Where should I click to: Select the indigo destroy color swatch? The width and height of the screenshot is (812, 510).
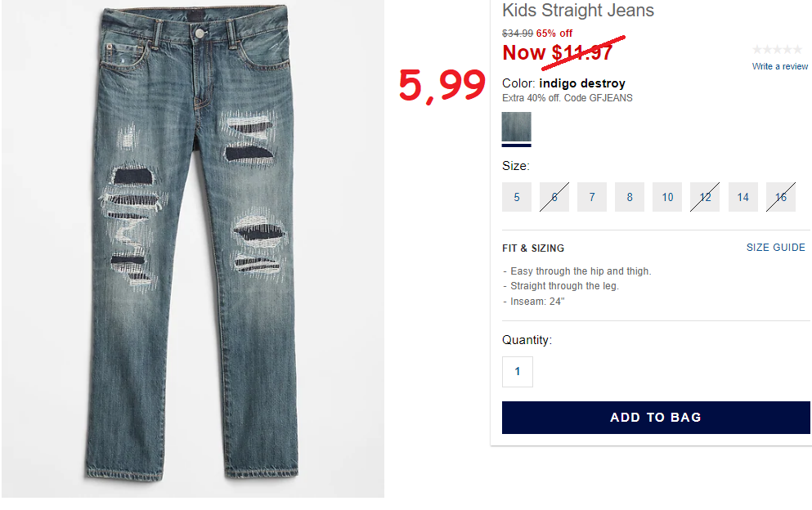pos(516,127)
